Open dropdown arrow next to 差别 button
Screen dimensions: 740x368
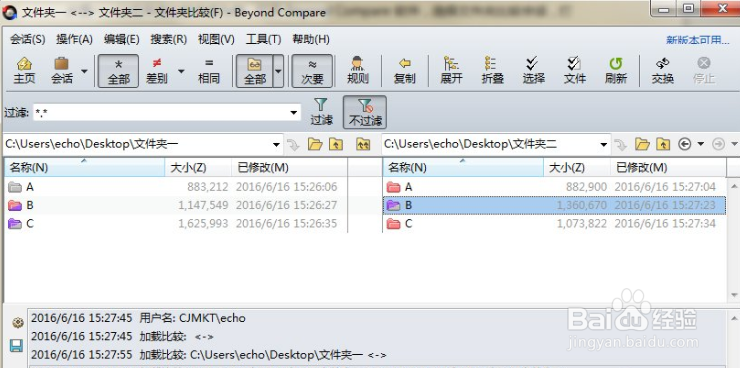pyautogui.click(x=181, y=71)
